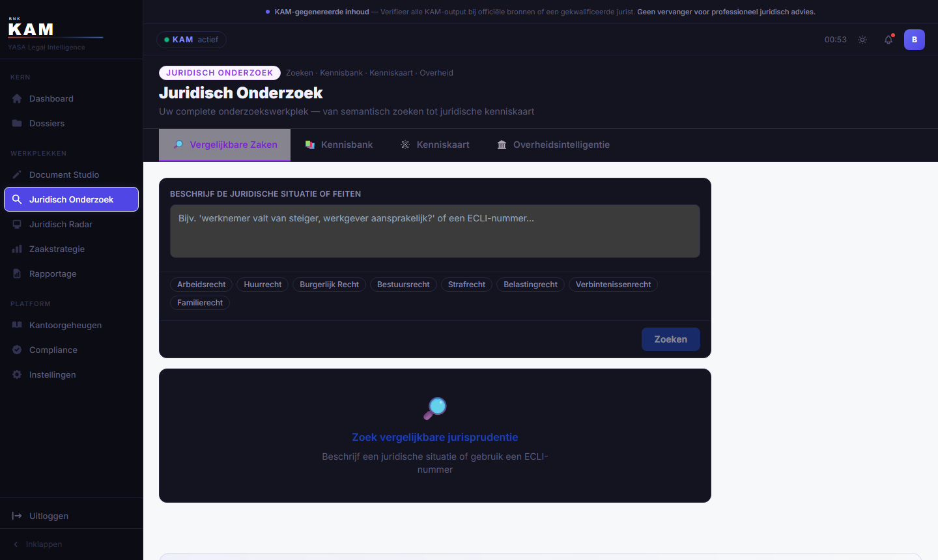Click the 00:53 timer text
938x560 pixels.
[836, 40]
